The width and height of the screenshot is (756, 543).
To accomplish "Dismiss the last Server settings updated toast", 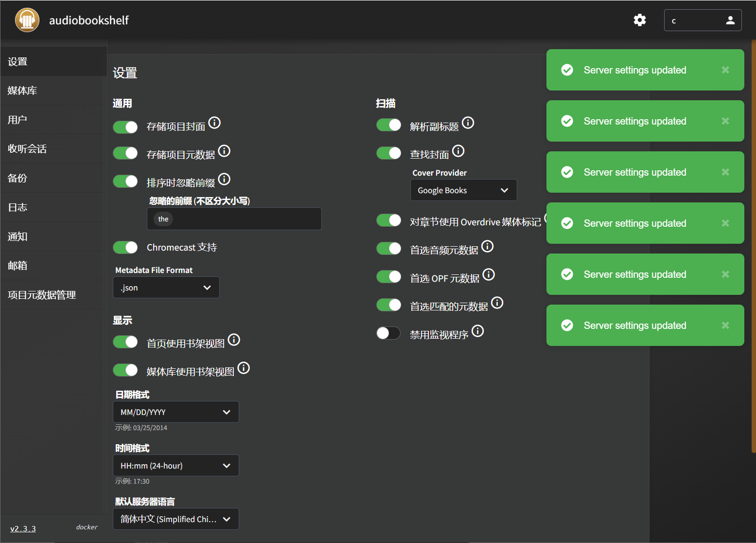I will [x=725, y=325].
